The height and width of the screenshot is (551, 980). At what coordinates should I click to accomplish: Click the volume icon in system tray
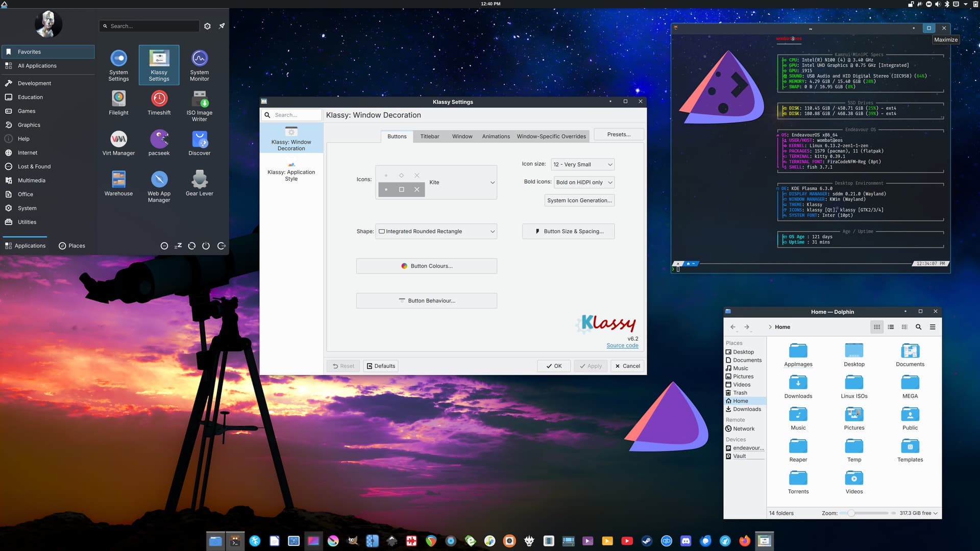pyautogui.click(x=938, y=4)
